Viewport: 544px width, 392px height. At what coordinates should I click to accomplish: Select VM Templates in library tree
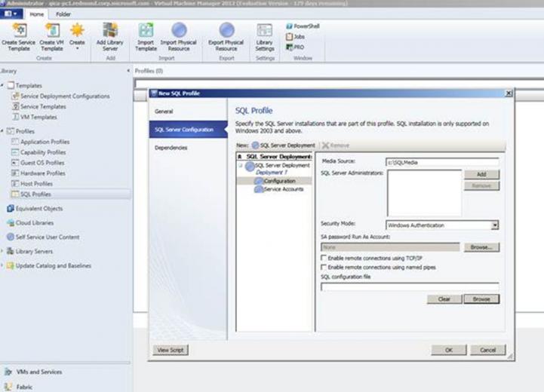coord(38,117)
